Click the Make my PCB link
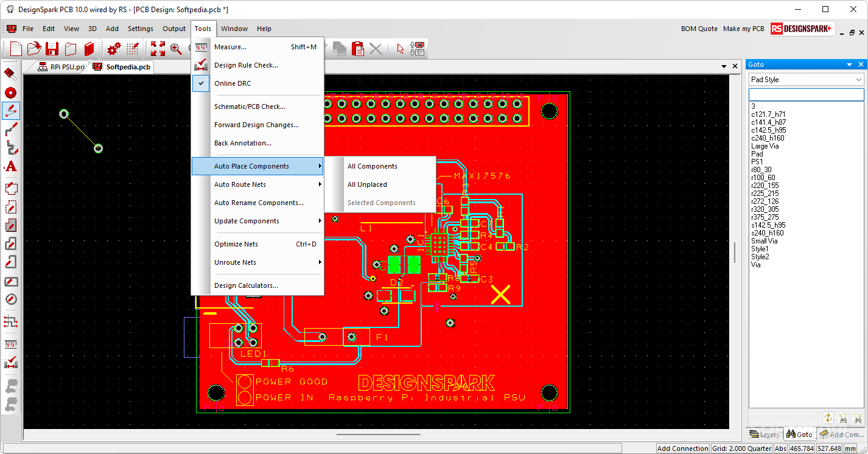 pos(743,29)
